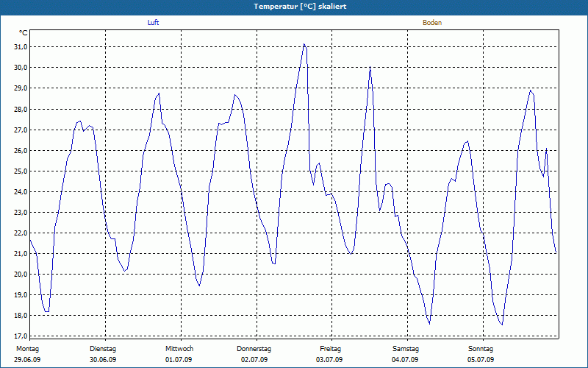Click the Montag day label
The width and height of the screenshot is (588, 368).
coord(27,349)
